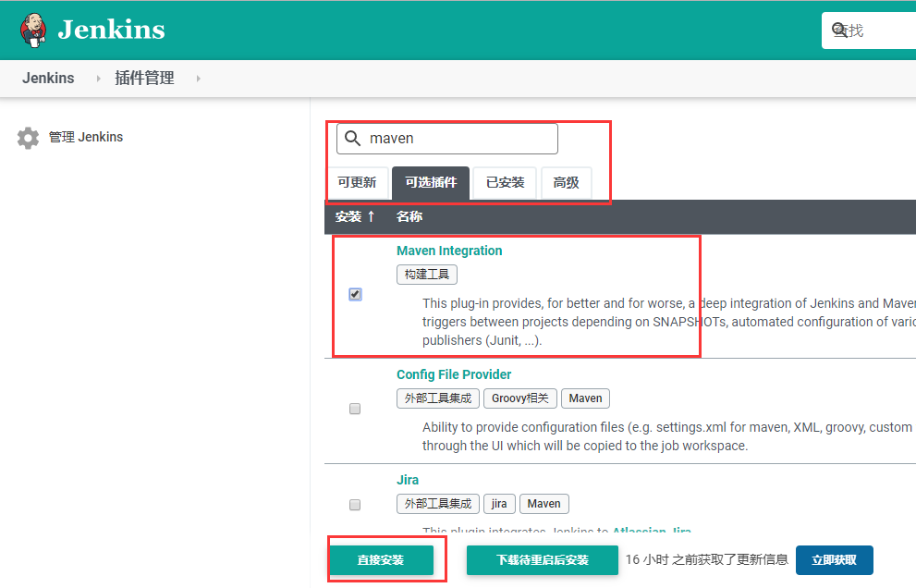Click the Maven tag under Config File Provider

585,398
